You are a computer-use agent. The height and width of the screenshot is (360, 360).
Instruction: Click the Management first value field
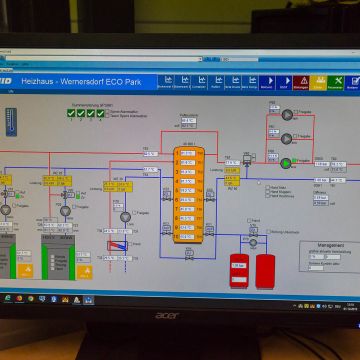(317, 257)
